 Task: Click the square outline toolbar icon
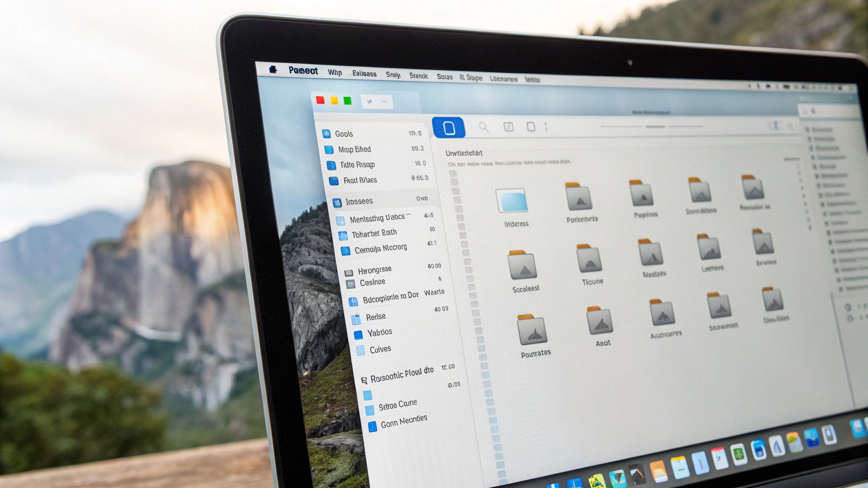530,127
